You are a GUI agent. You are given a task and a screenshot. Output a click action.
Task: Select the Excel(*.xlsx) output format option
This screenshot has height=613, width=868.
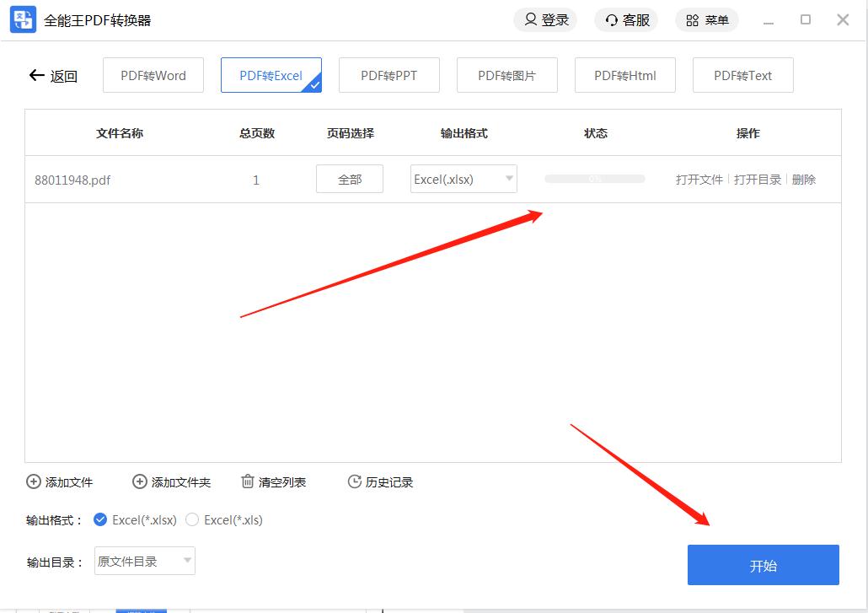pos(101,520)
